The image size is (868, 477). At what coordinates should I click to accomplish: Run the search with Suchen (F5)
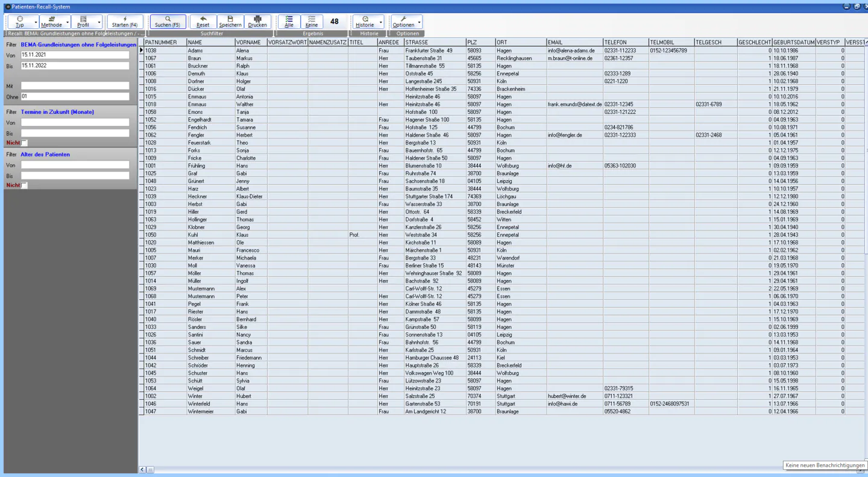click(168, 22)
